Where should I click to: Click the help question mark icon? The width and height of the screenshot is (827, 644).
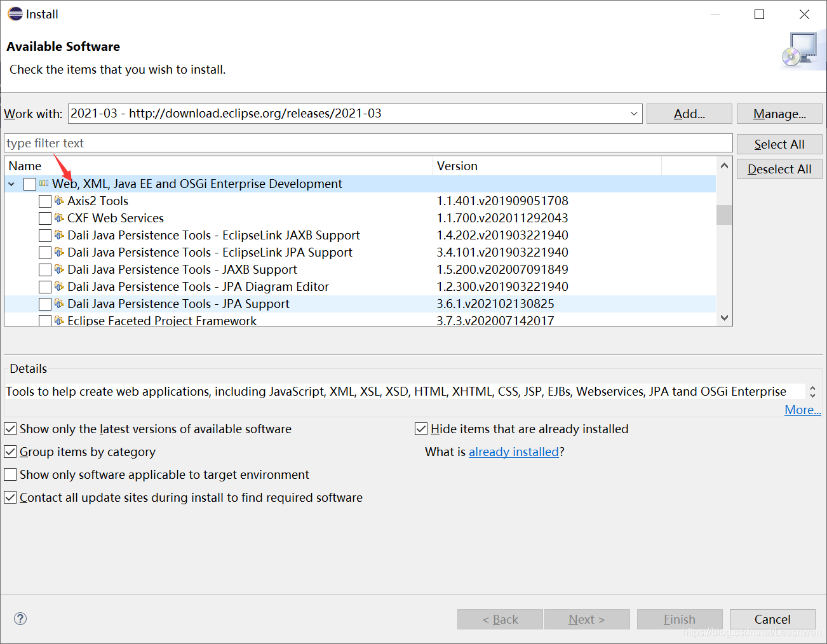coord(20,619)
